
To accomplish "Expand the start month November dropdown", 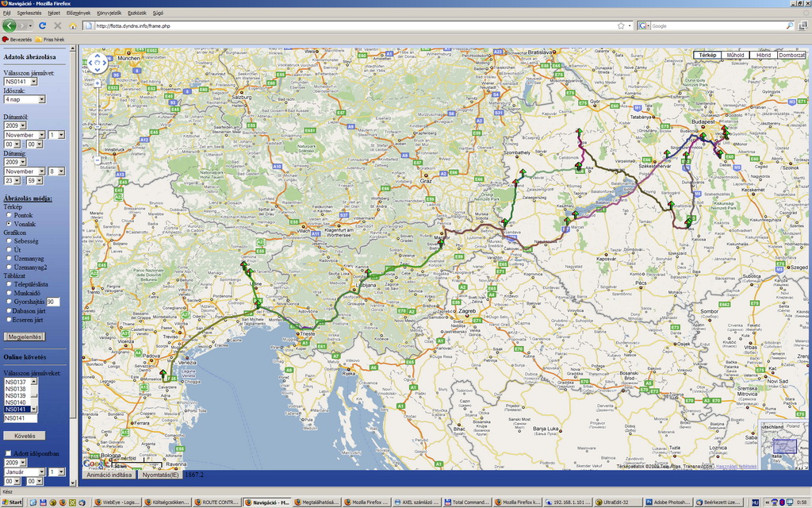I will point(25,135).
